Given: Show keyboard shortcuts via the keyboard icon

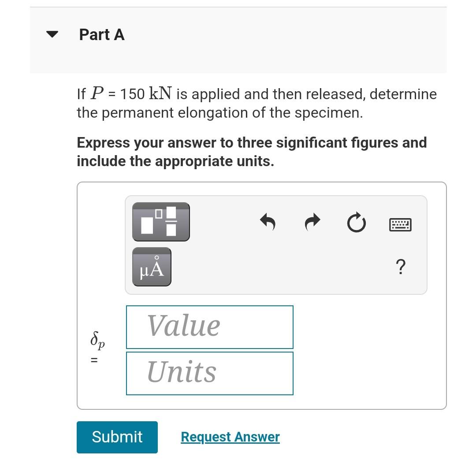Looking at the screenshot, I should pyautogui.click(x=400, y=225).
